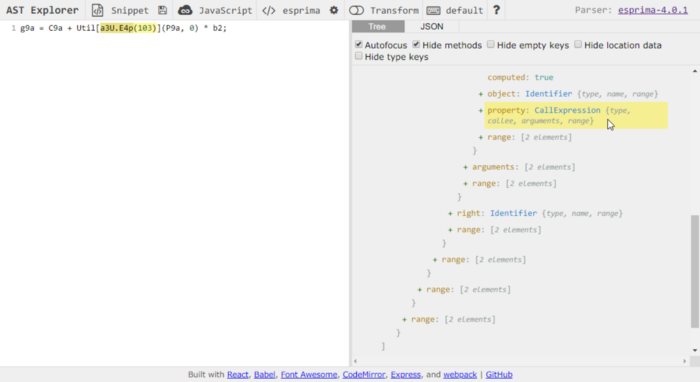The width and height of the screenshot is (700, 382).
Task: Uncheck the Autofocus checkbox
Action: coord(359,44)
